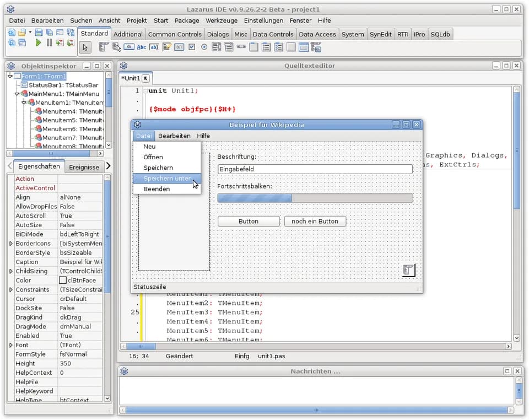Screen dimensions: 529x420
Task: Pick the TMemo component icon
Action: [x=166, y=47]
